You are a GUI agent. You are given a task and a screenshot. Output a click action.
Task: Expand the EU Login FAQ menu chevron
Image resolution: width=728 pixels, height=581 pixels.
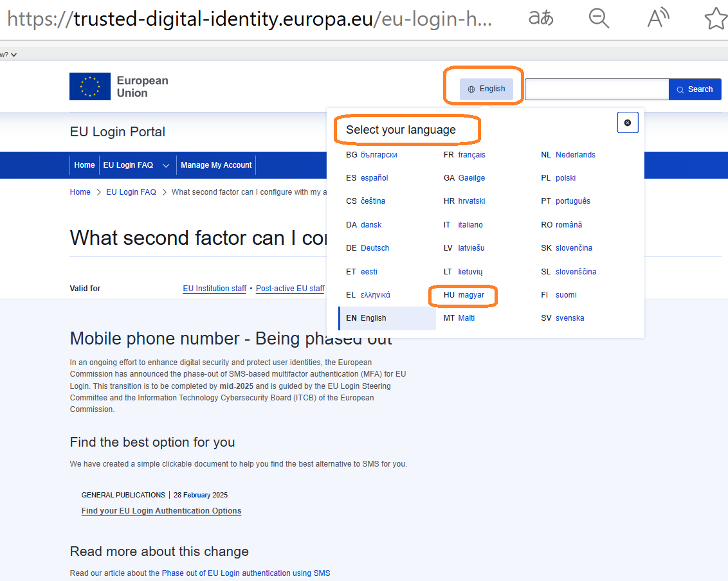pyautogui.click(x=166, y=165)
